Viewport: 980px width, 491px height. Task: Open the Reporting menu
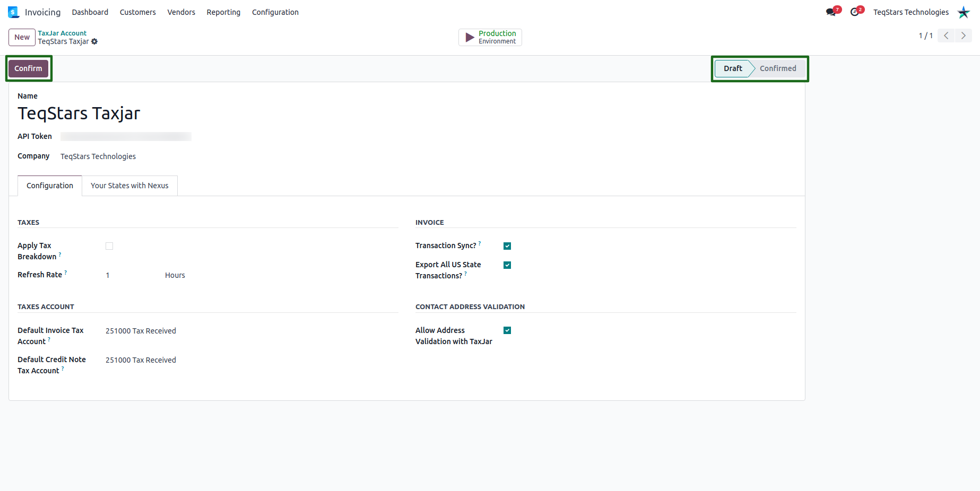(x=223, y=12)
